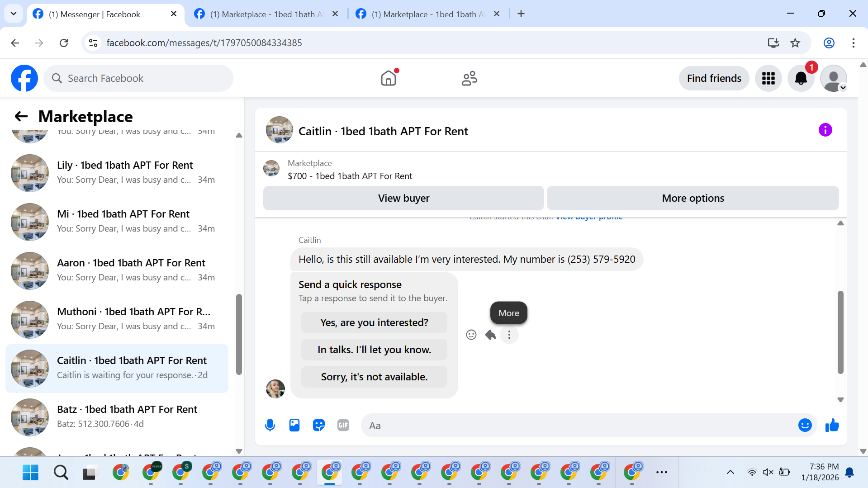This screenshot has height=488, width=868.
Task: Go back in browser history
Action: 15,43
